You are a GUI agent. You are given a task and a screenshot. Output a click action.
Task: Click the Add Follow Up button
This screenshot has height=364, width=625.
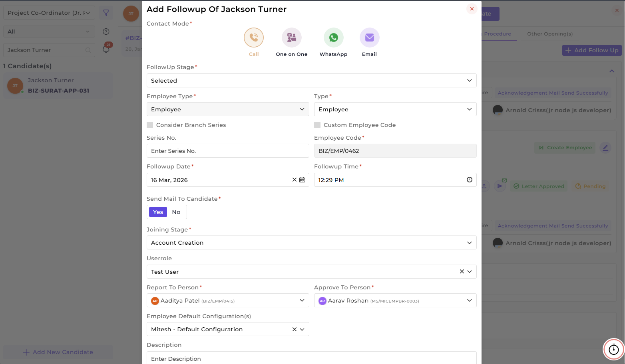[x=592, y=50]
